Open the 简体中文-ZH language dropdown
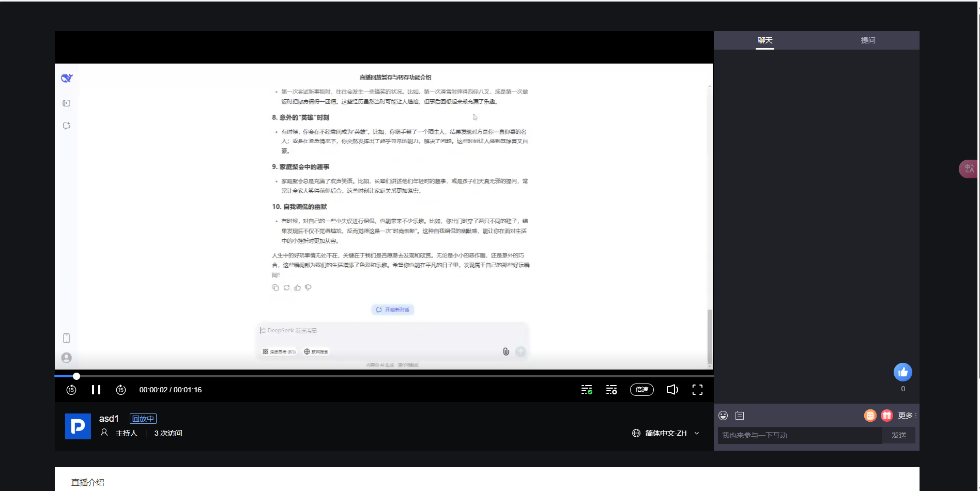This screenshot has height=491, width=980. [x=666, y=433]
